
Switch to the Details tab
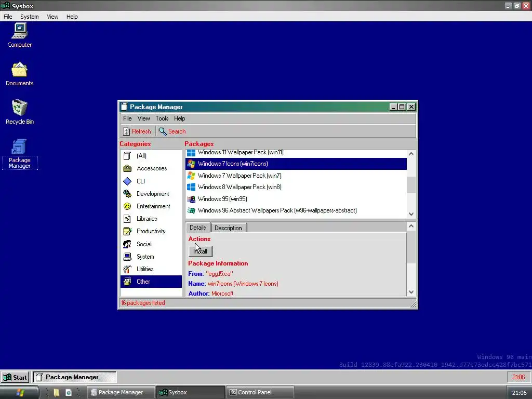198,228
